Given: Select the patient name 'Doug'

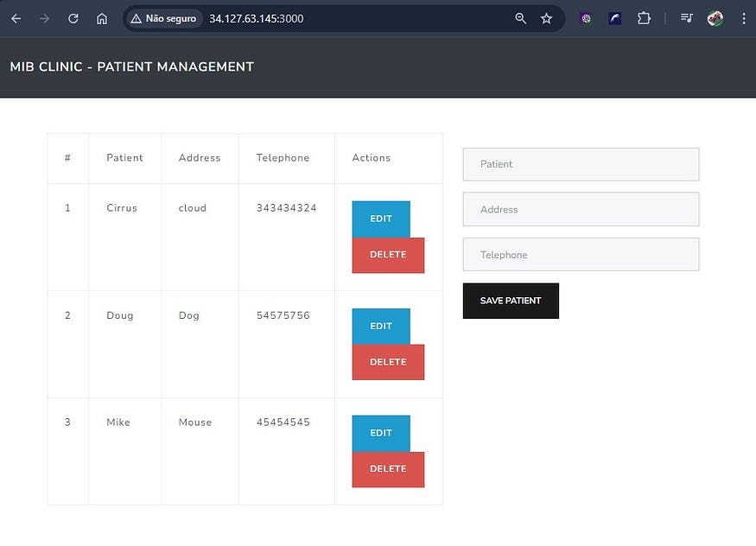Looking at the screenshot, I should point(119,315).
